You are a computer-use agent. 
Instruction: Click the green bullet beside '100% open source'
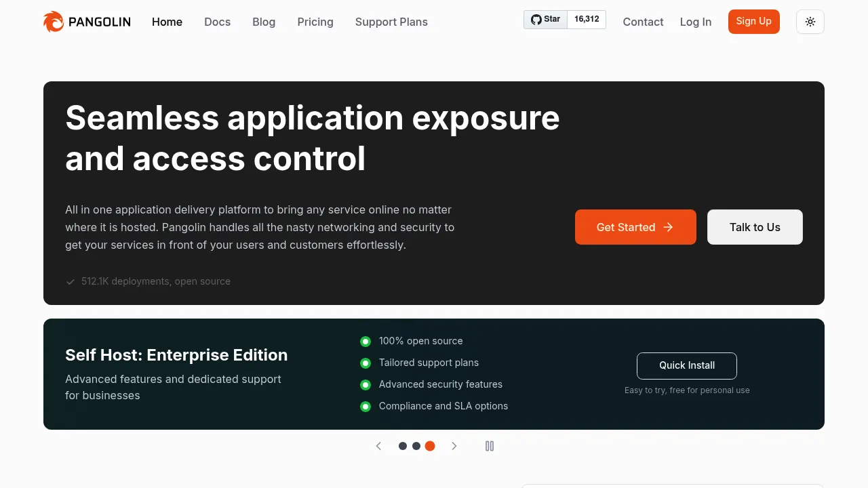click(366, 342)
